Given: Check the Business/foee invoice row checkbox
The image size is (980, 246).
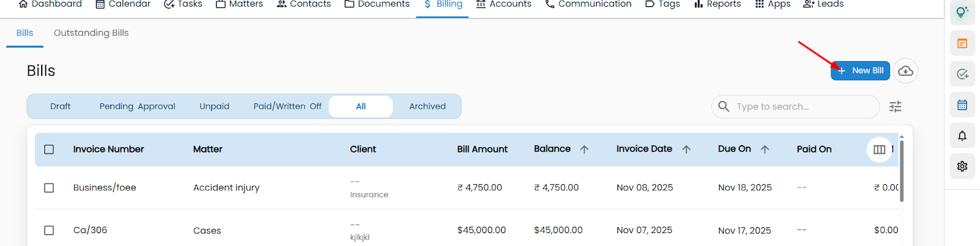Looking at the screenshot, I should [x=49, y=188].
